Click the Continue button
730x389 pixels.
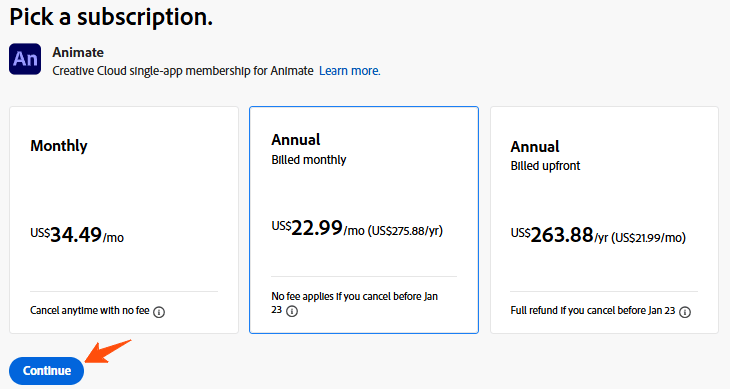[47, 371]
